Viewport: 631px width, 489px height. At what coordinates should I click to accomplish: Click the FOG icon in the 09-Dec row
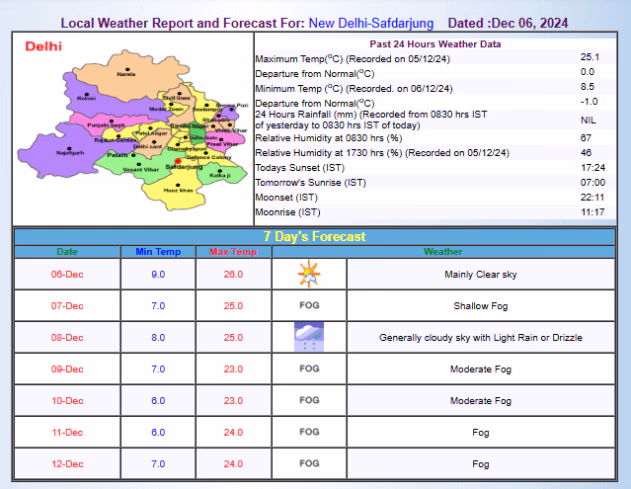(x=308, y=369)
